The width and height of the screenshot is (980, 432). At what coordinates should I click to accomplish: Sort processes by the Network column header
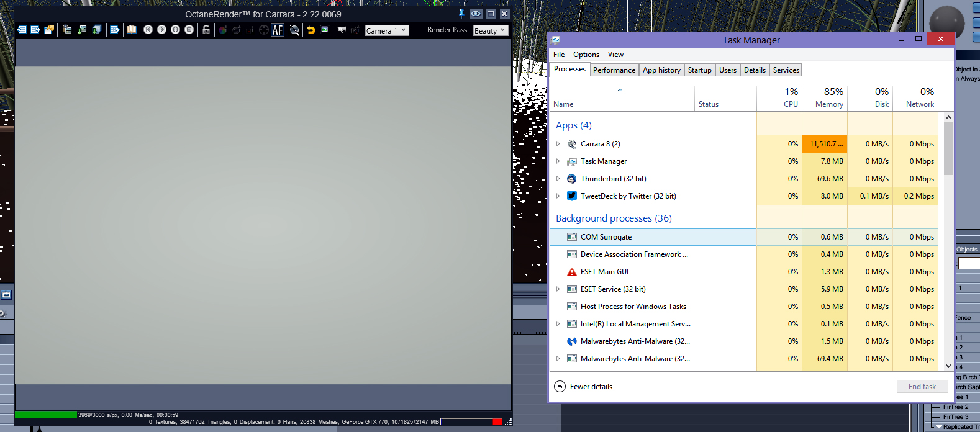915,97
